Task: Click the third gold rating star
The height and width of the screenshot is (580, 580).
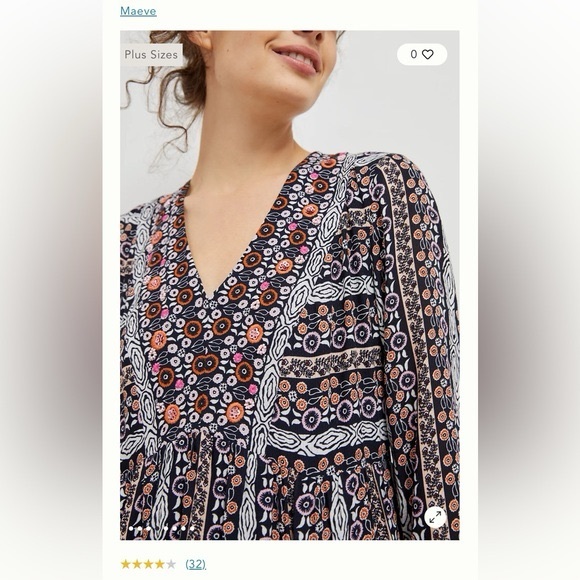Action: (x=148, y=564)
